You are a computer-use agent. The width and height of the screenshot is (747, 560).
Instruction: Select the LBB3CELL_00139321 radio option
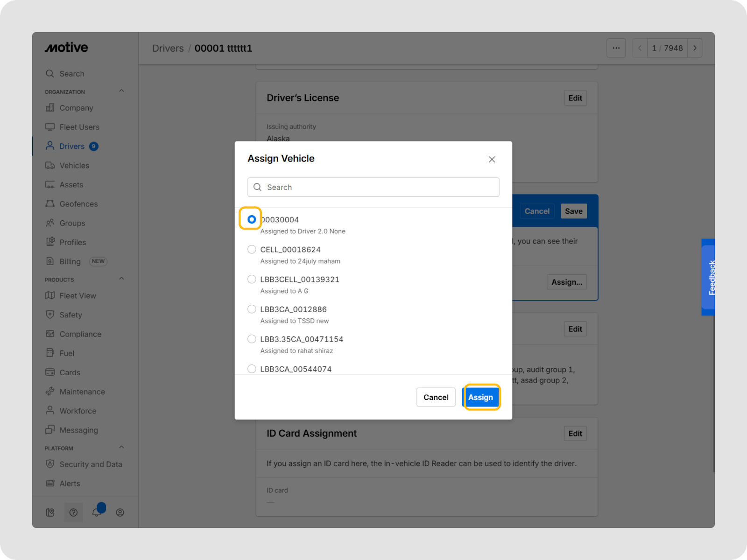pyautogui.click(x=252, y=279)
